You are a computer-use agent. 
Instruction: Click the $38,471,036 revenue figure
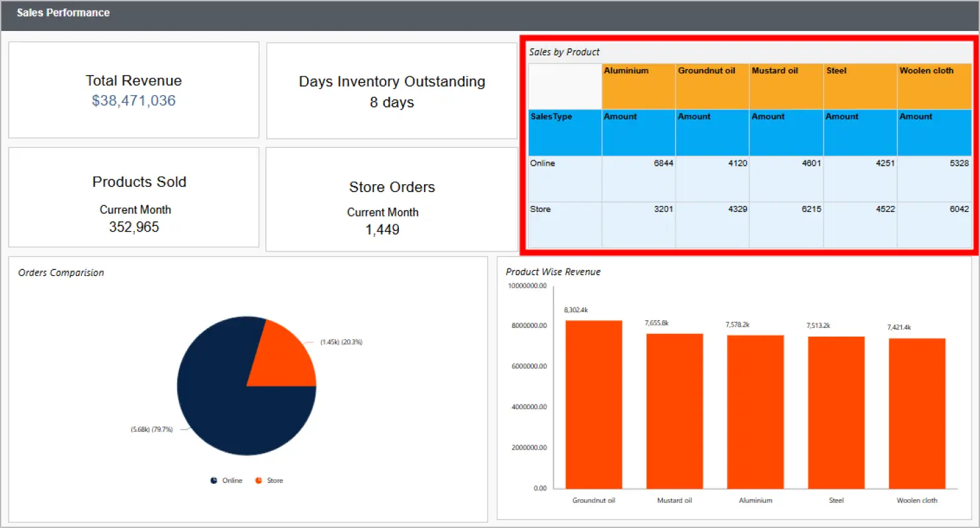pos(133,100)
